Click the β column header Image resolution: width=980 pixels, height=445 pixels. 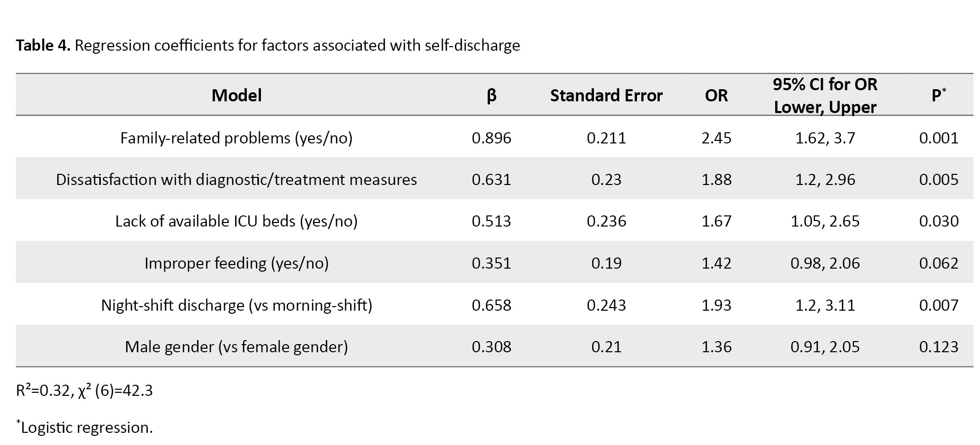(x=491, y=95)
